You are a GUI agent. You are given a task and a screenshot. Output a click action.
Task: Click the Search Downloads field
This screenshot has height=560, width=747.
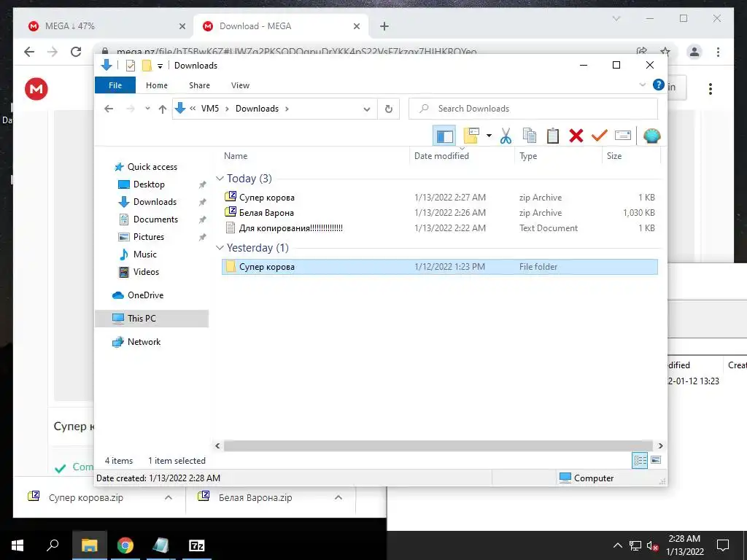tap(533, 109)
